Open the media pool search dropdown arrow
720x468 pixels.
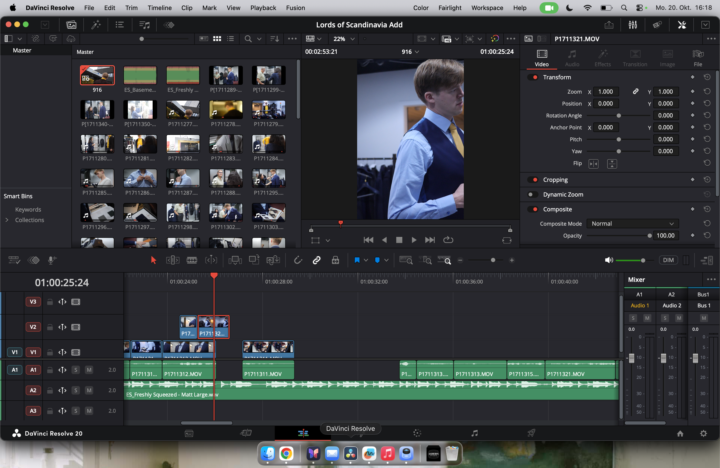(x=259, y=39)
